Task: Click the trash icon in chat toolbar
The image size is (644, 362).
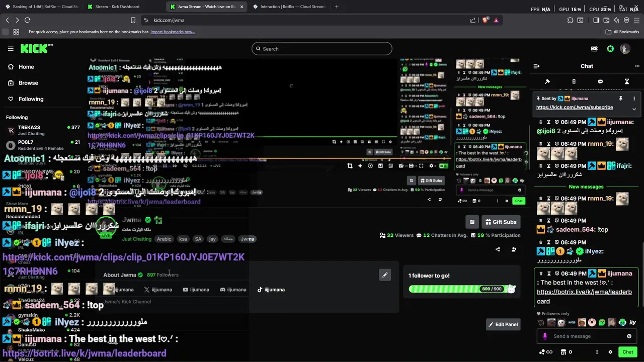Action: tap(574, 81)
